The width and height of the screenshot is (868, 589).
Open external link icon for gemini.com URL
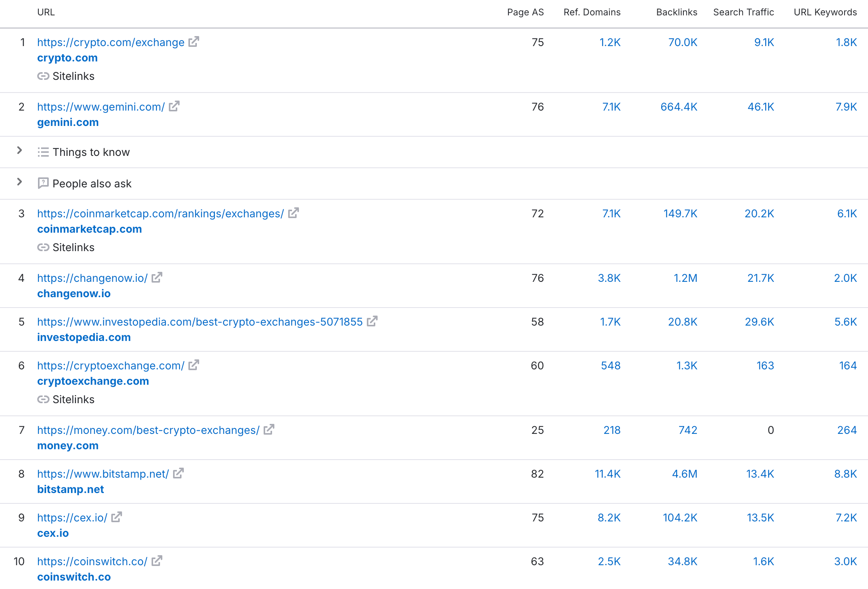(x=174, y=106)
